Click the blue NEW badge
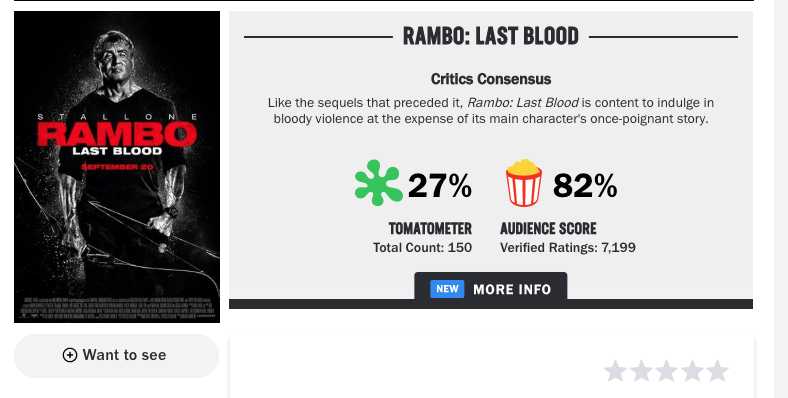788x398 pixels. pos(447,289)
